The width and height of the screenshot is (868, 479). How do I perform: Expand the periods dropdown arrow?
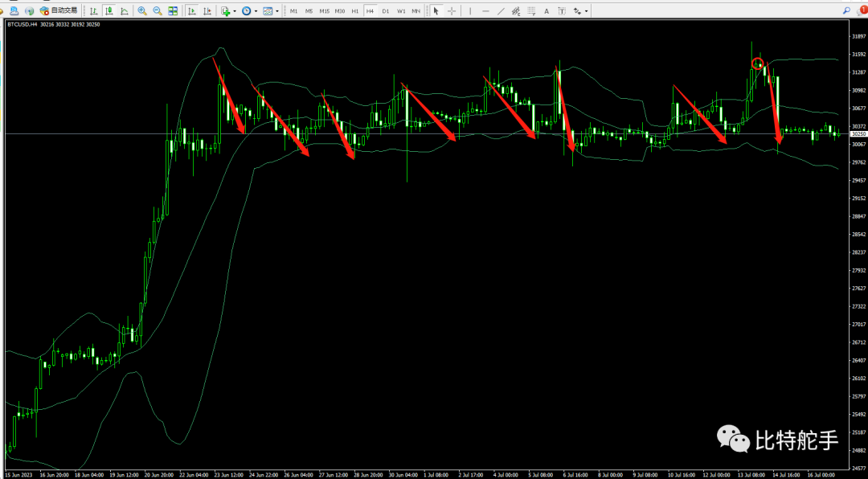tap(256, 11)
